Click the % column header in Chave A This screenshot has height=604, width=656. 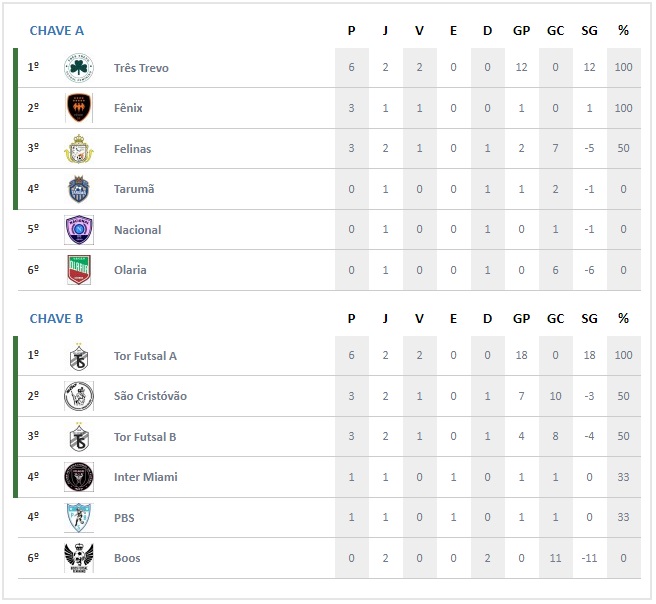point(623,31)
